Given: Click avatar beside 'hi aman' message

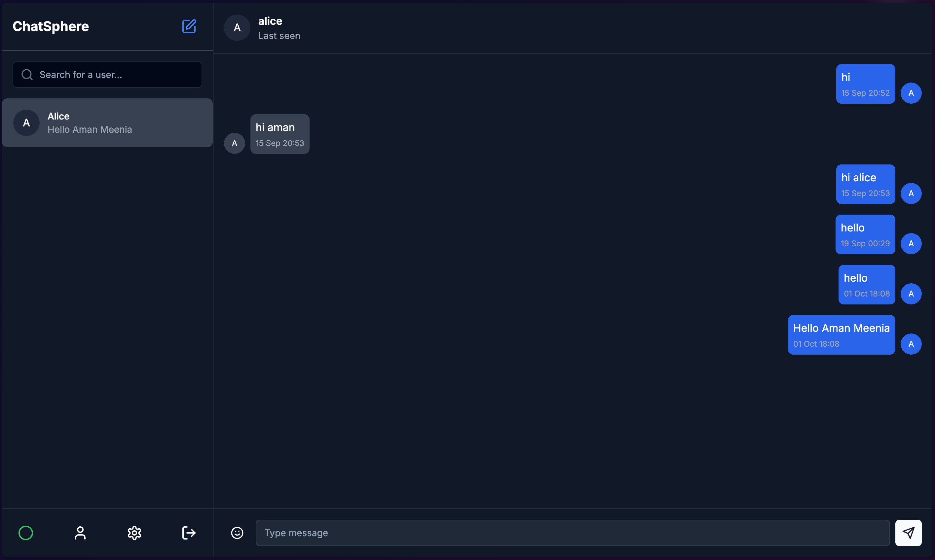Looking at the screenshot, I should (234, 143).
